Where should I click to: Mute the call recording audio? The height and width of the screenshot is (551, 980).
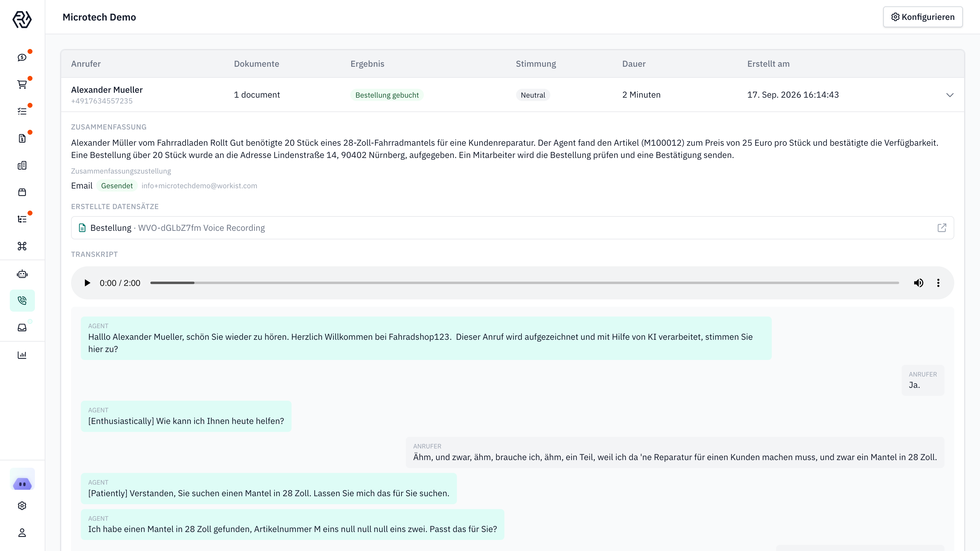918,283
